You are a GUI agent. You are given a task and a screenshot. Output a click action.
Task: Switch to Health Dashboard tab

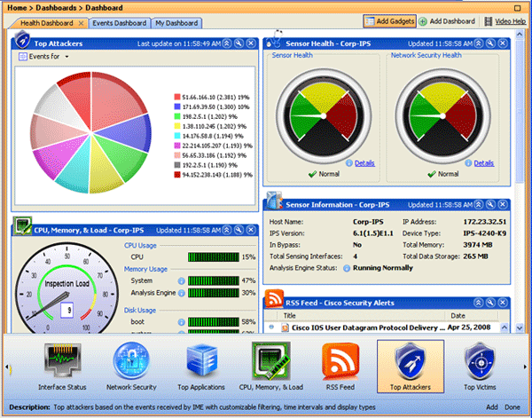coord(46,23)
